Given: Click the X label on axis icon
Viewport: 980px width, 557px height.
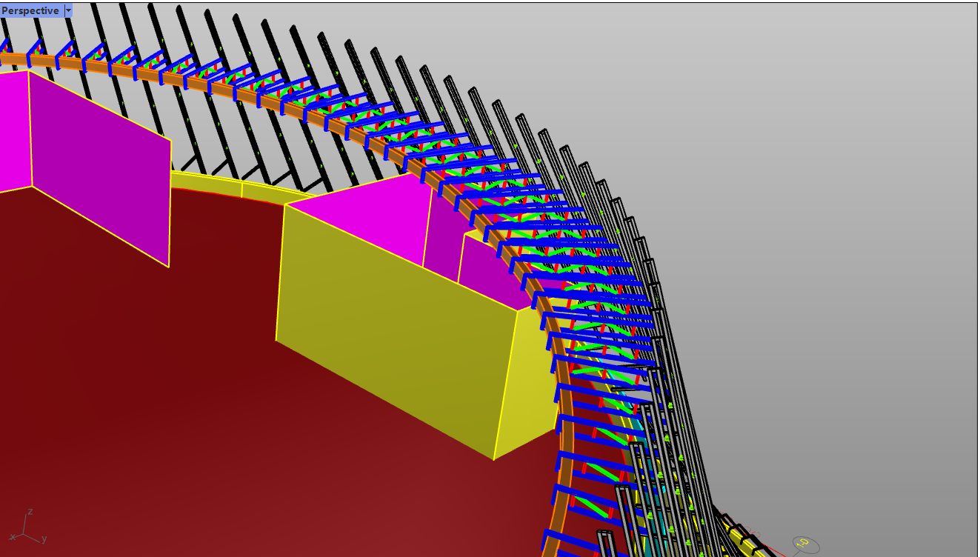Looking at the screenshot, I should click(13, 536).
